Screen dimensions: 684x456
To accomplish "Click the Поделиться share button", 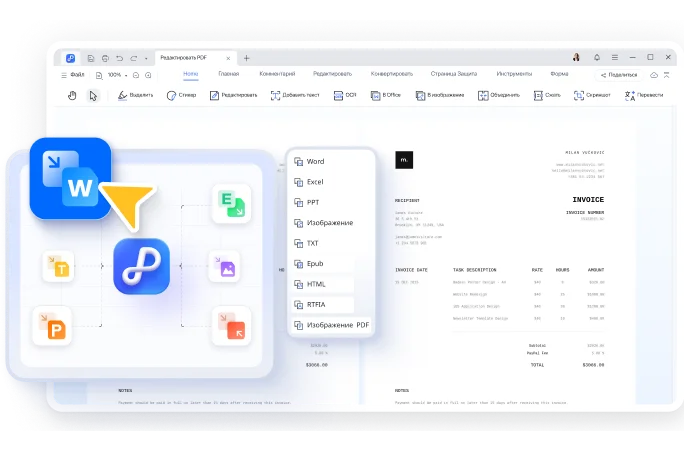I will [619, 75].
